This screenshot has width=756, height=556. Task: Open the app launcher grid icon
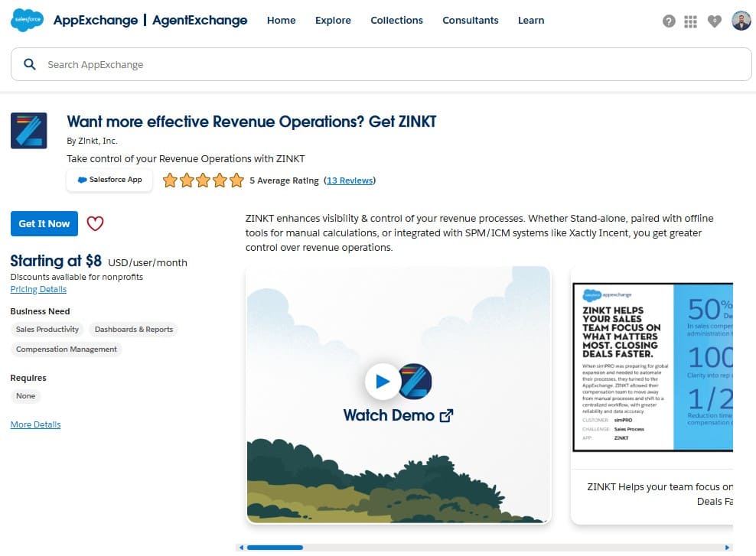point(690,21)
